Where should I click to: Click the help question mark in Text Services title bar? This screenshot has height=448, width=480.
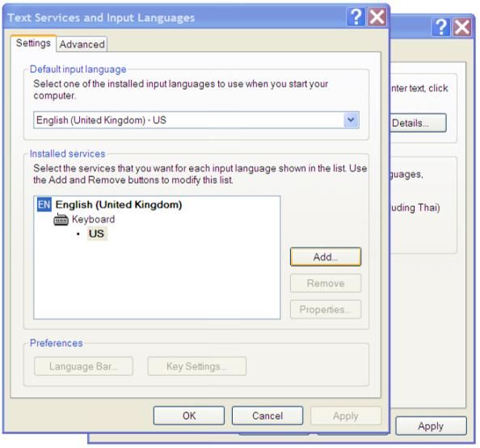[356, 17]
